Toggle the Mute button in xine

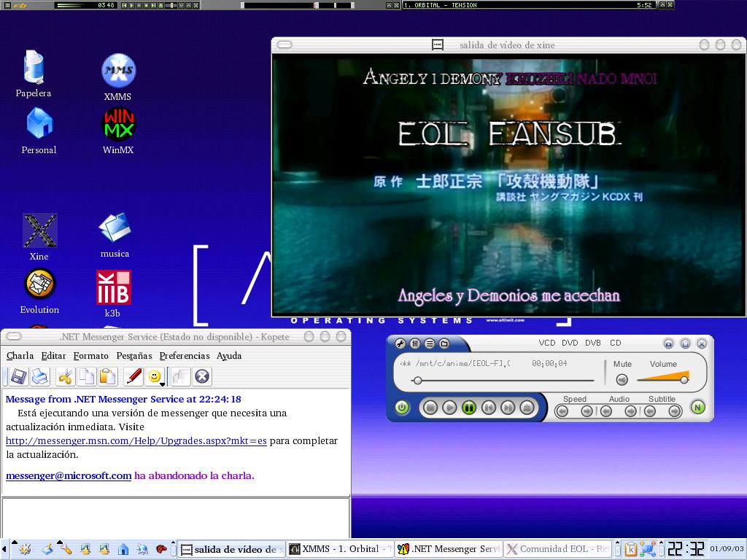point(622,379)
